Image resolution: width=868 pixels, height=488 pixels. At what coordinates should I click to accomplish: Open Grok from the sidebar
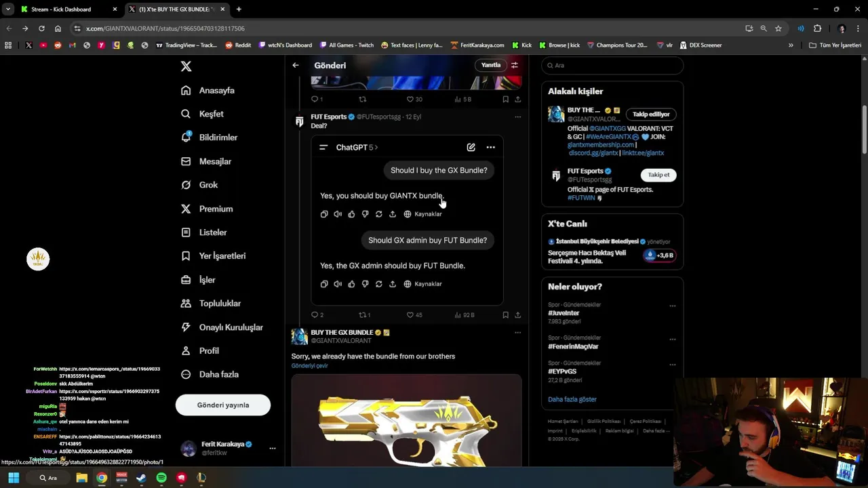199,185
